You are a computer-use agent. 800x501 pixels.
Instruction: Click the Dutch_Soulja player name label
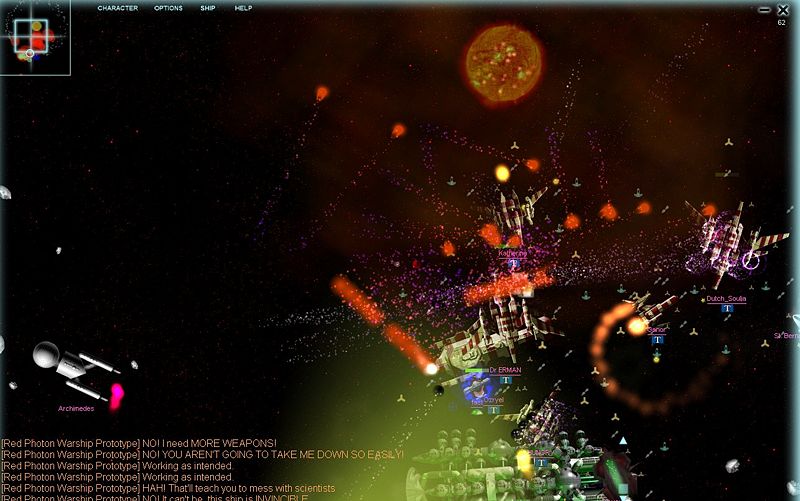point(726,298)
